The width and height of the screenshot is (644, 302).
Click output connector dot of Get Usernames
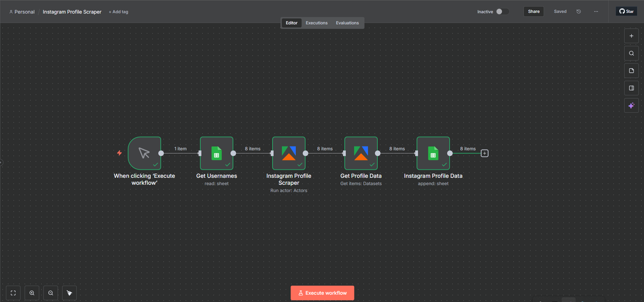pyautogui.click(x=233, y=153)
